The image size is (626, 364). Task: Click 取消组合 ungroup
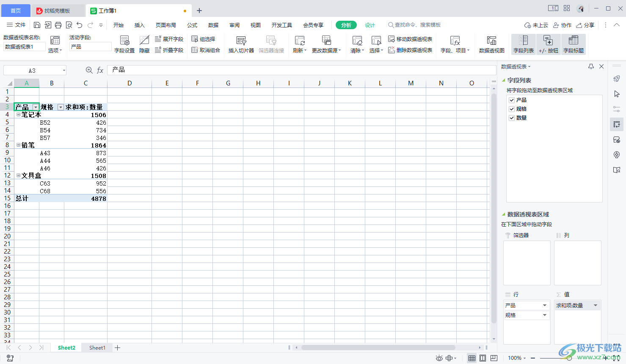[206, 50]
